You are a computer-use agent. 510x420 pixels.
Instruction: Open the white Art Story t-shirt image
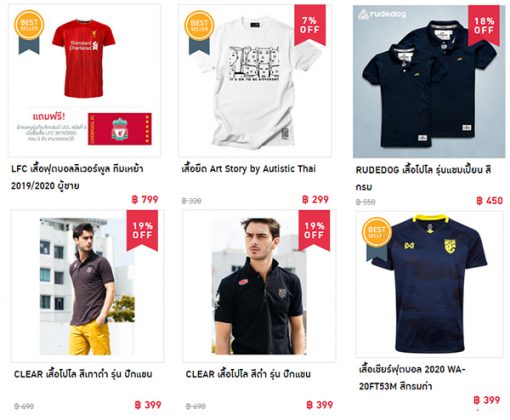click(255, 81)
